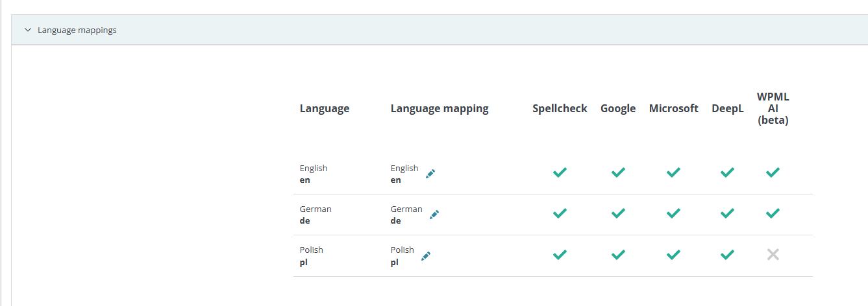The height and width of the screenshot is (306, 868).
Task: Click German WPML AI checkmark
Action: click(773, 213)
